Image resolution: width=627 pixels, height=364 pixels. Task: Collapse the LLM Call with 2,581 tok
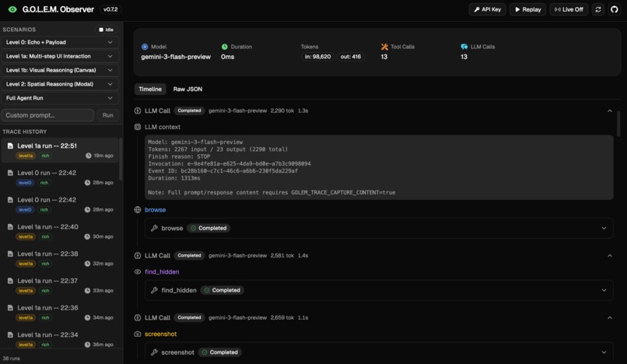coord(609,256)
